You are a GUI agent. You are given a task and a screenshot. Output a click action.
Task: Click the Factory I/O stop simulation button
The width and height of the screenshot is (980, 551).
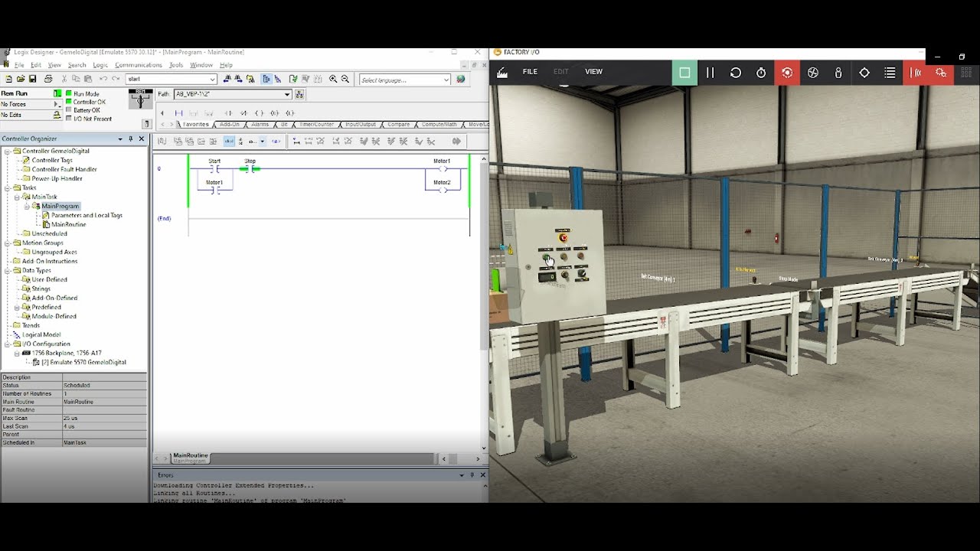[x=684, y=73]
